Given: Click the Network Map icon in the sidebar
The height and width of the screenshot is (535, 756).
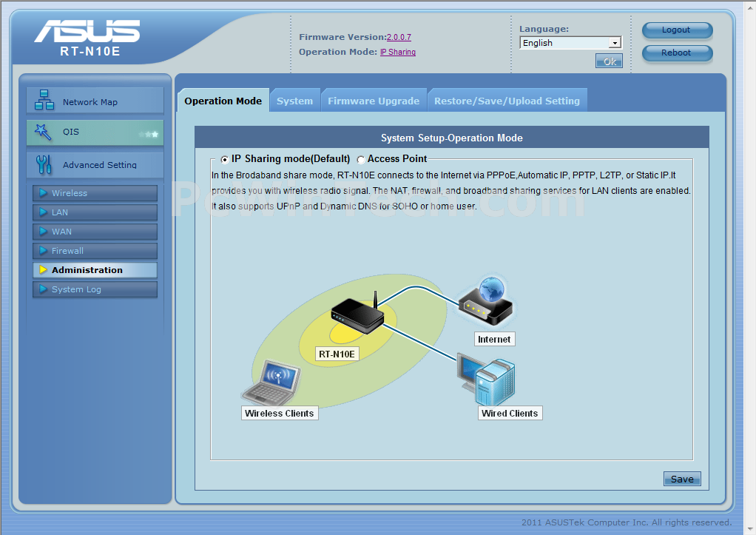Looking at the screenshot, I should click(44, 100).
